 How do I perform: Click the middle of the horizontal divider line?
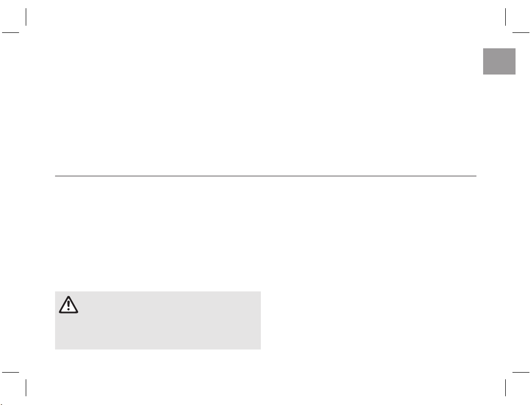[x=265, y=176]
